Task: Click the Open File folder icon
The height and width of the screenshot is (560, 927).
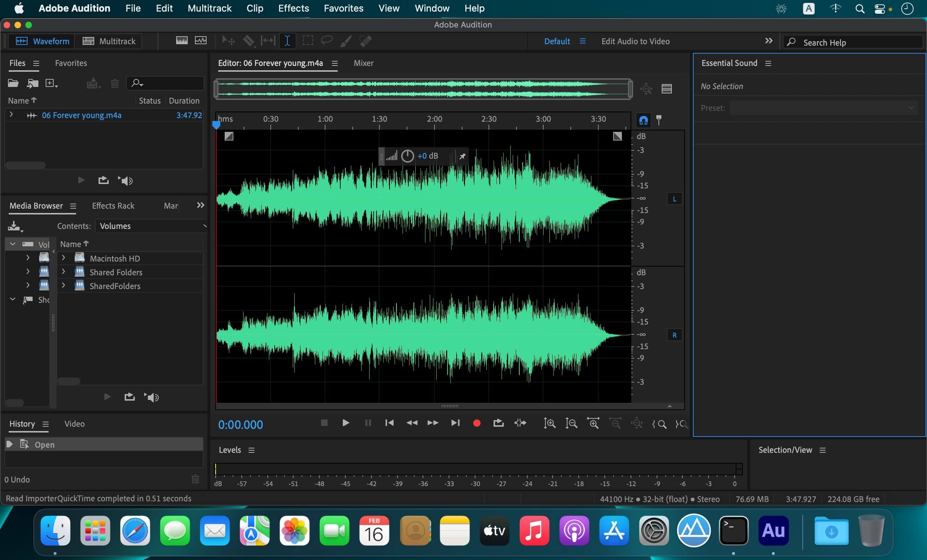Action: (13, 83)
